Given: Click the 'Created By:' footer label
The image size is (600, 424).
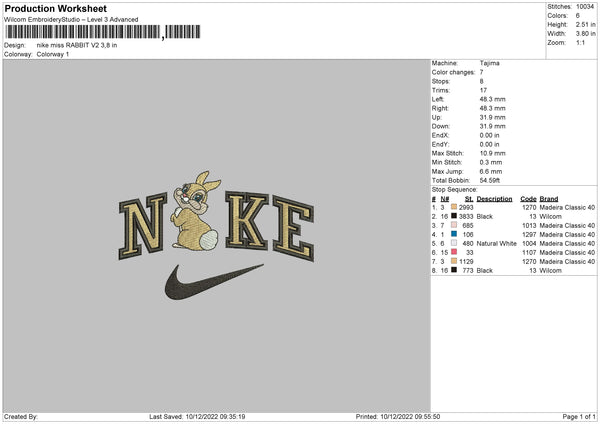Looking at the screenshot, I should (21, 417).
